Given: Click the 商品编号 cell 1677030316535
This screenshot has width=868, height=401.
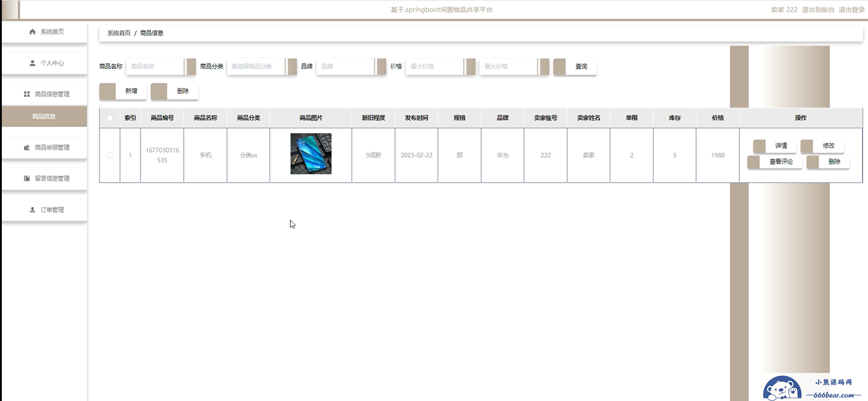Looking at the screenshot, I should (162, 155).
